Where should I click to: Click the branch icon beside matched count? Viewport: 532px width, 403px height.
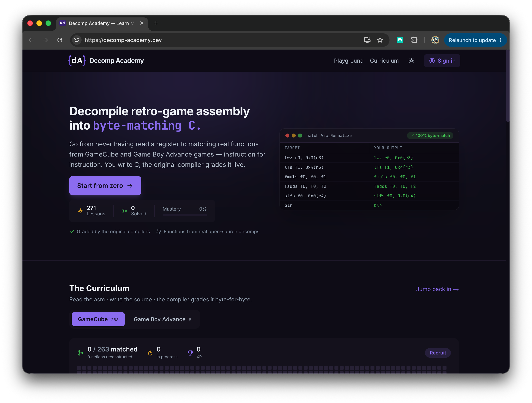coord(81,353)
